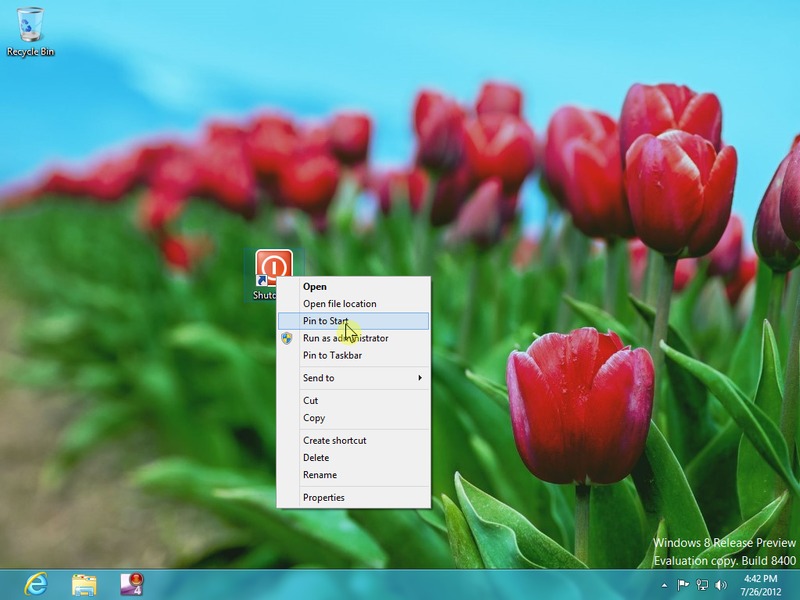Show hidden icons in the system tray
The width and height of the screenshot is (800, 600).
pyautogui.click(x=665, y=585)
